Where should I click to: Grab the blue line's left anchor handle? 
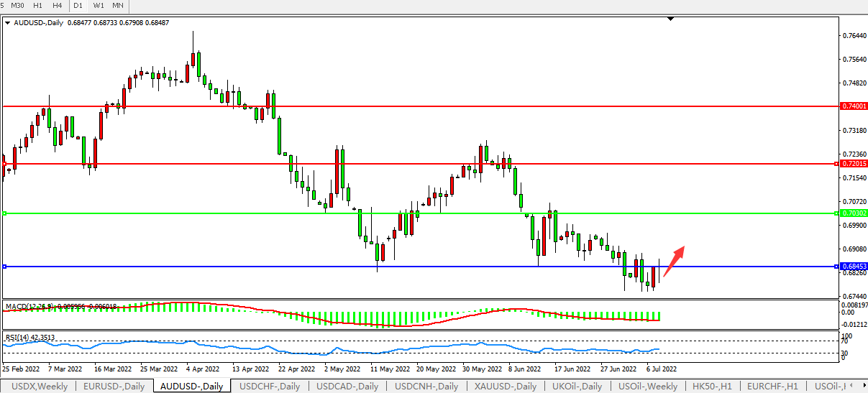4,267
